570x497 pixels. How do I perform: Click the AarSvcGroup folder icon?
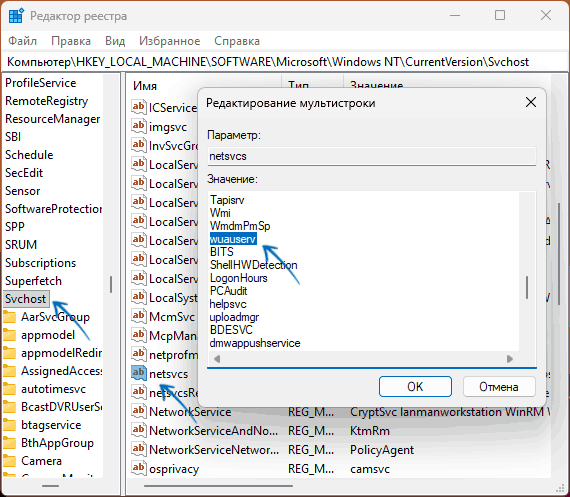point(10,317)
